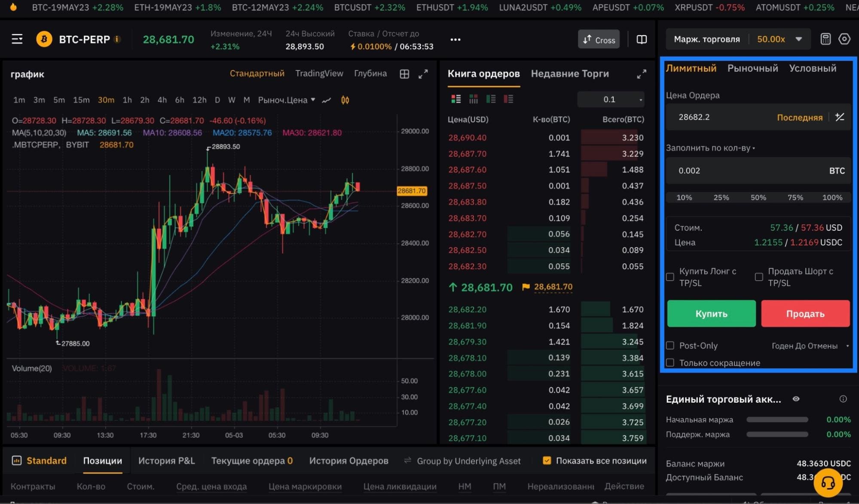Screen dimensions: 859x504
Task: Open the book guide icon in header
Action: pyautogui.click(x=642, y=40)
